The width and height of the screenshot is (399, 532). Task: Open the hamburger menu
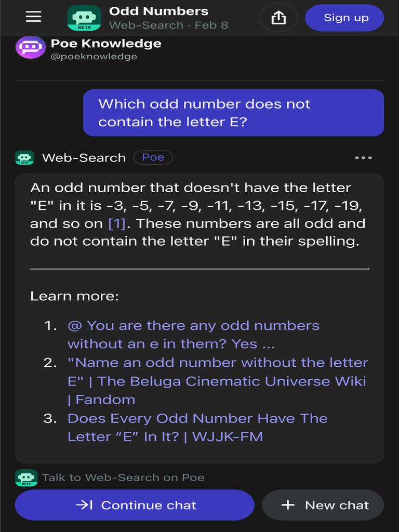(33, 17)
